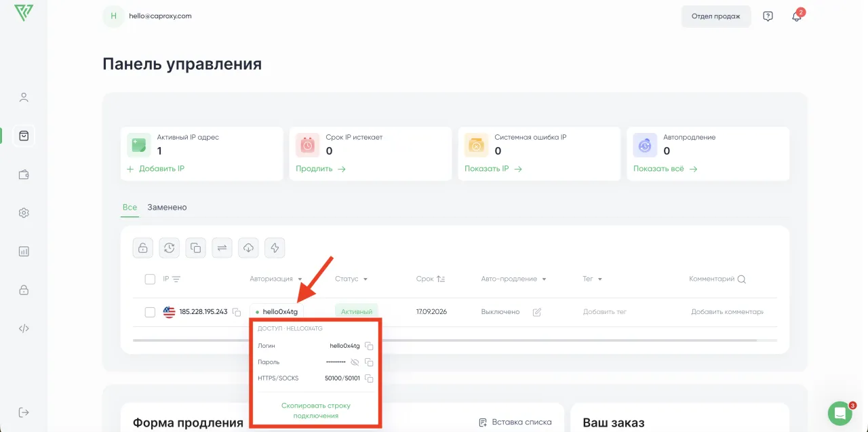Image resolution: width=868 pixels, height=432 pixels.
Task: Edit auto-renewal with the pencil icon
Action: 537,312
